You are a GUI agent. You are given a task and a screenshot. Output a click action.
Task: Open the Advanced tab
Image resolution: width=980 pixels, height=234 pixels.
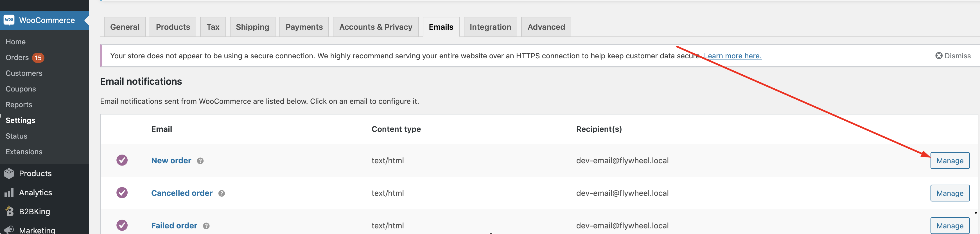click(546, 27)
